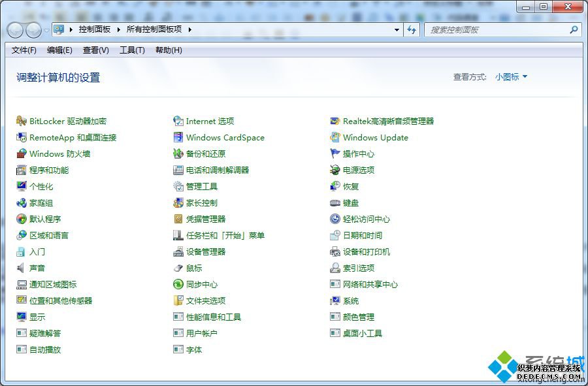Click the 控制面板 breadcrumb segment
The image size is (588, 386).
95,29
